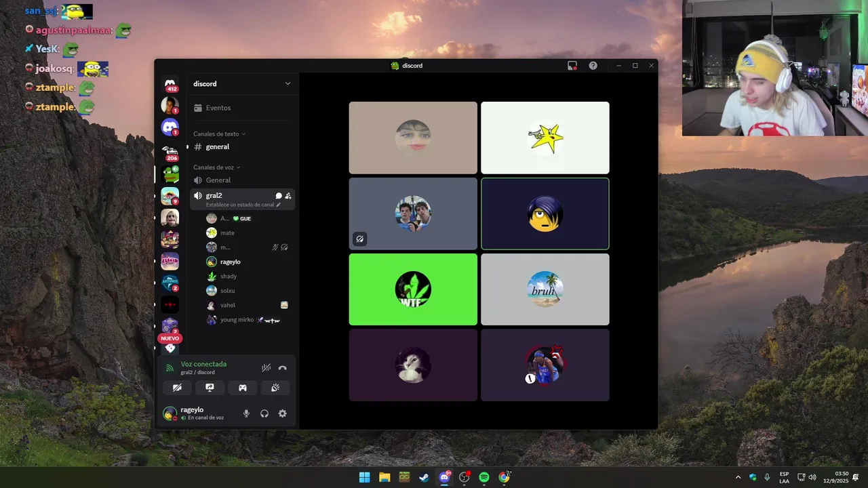Show hidden system tray icons chevron
The image size is (868, 488).
click(x=738, y=477)
